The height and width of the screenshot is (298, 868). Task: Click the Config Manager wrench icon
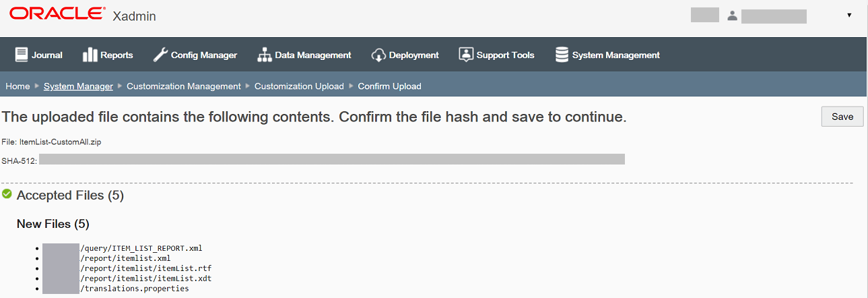pyautogui.click(x=160, y=55)
